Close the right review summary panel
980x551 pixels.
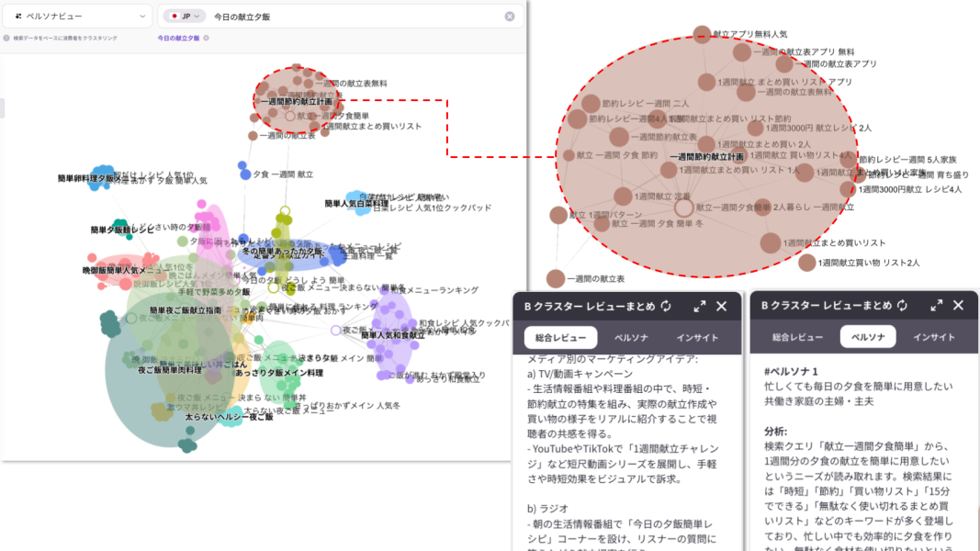[x=958, y=306]
